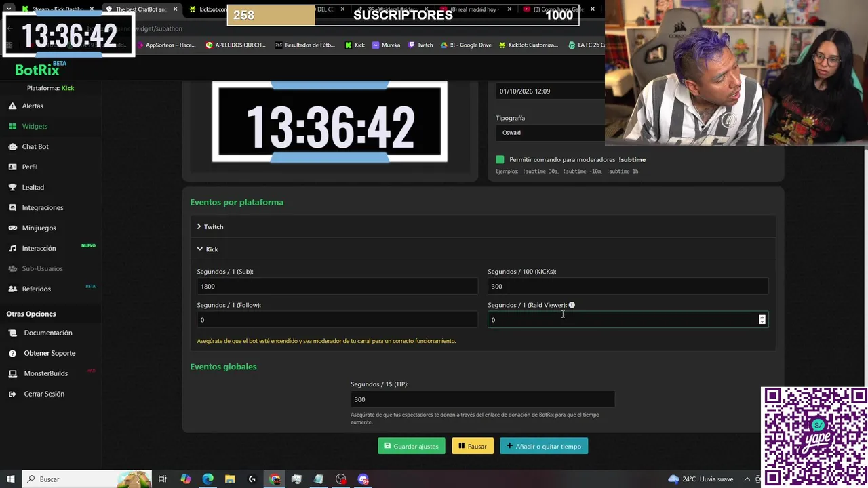Click the Minijuegos gamepad icon
The width and height of the screenshot is (868, 488).
click(x=12, y=228)
